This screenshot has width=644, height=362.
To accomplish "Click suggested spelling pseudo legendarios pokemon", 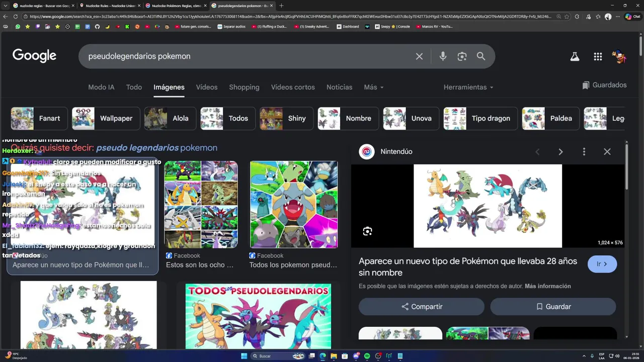I will pos(156,148).
